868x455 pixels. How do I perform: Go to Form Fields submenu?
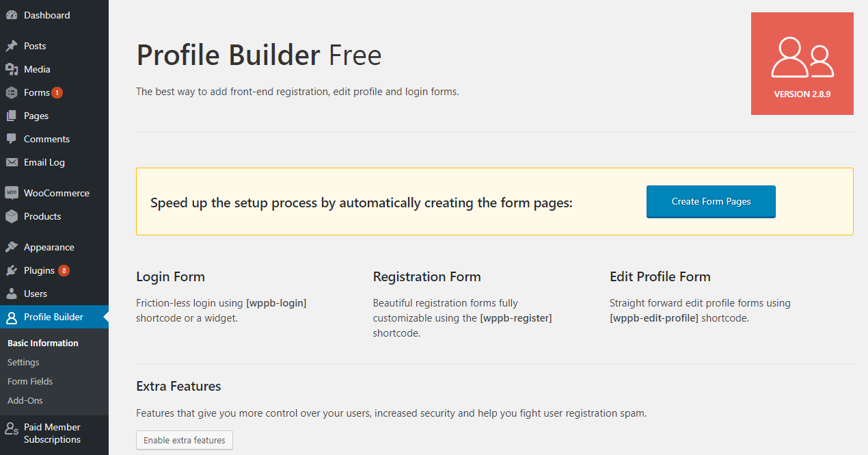coord(30,381)
